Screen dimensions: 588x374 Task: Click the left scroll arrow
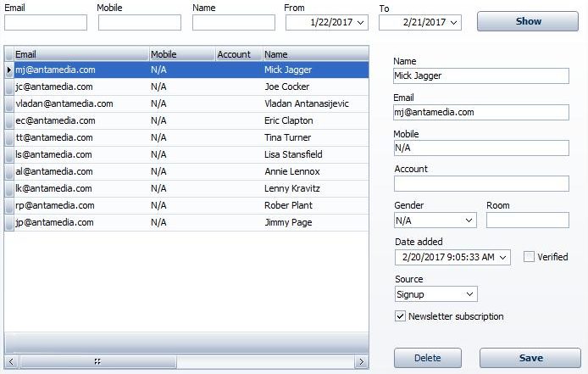(x=11, y=361)
